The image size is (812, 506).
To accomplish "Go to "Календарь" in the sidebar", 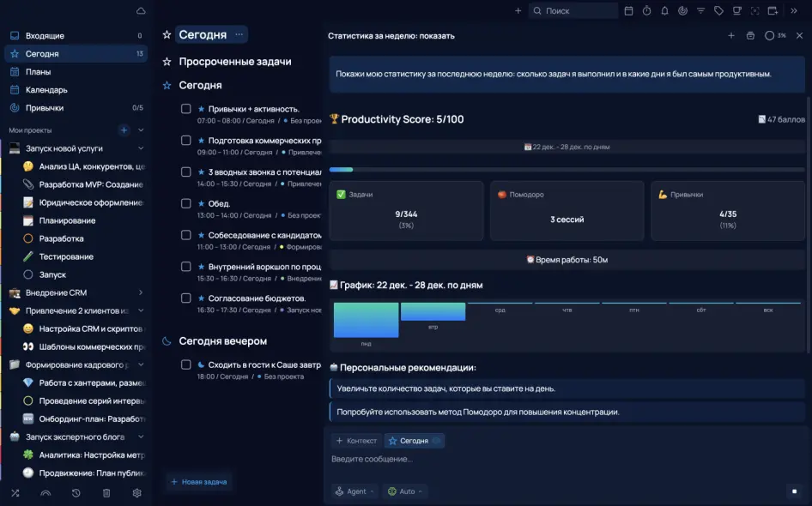I will 46,90.
